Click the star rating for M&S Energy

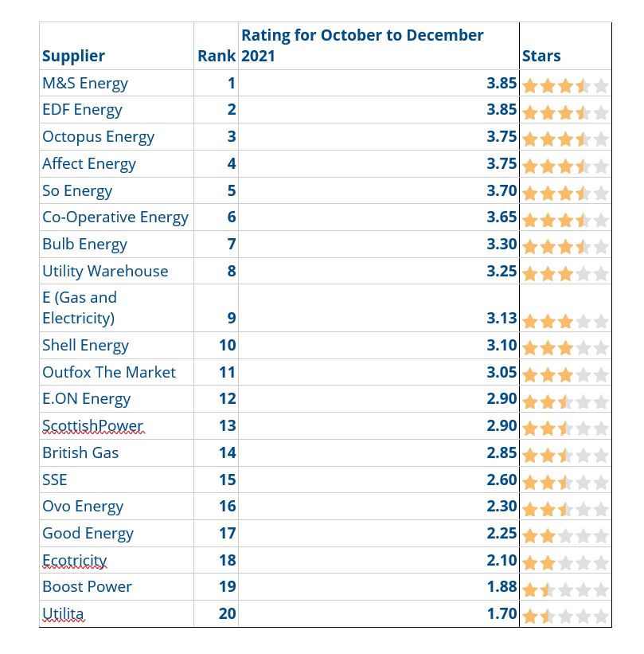point(565,85)
